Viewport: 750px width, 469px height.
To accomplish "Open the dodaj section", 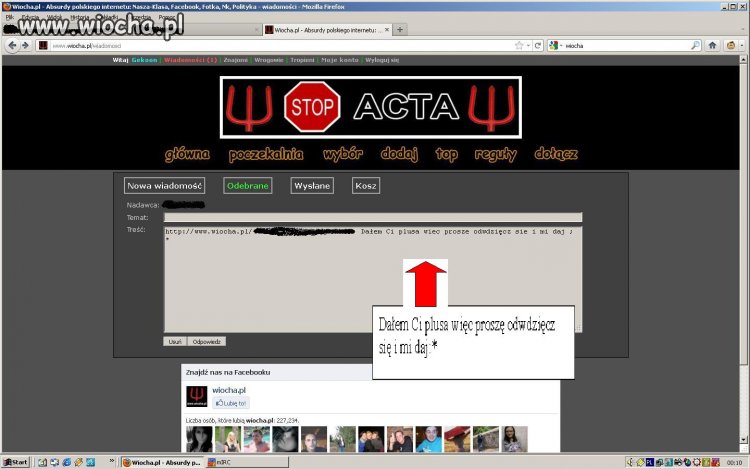I will pos(399,154).
